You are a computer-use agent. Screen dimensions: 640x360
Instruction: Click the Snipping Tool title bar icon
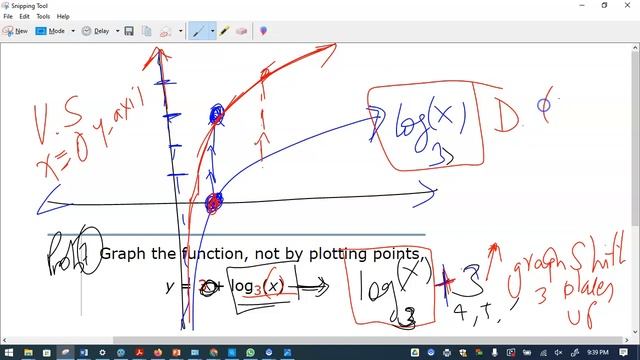coord(5,5)
